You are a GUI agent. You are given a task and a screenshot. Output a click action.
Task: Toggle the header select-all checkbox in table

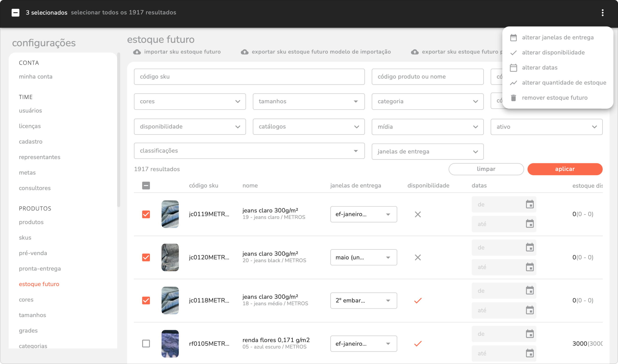click(146, 186)
